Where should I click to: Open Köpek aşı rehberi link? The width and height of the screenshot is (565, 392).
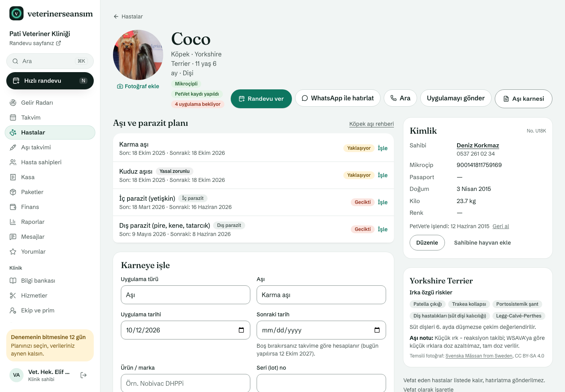pos(372,124)
